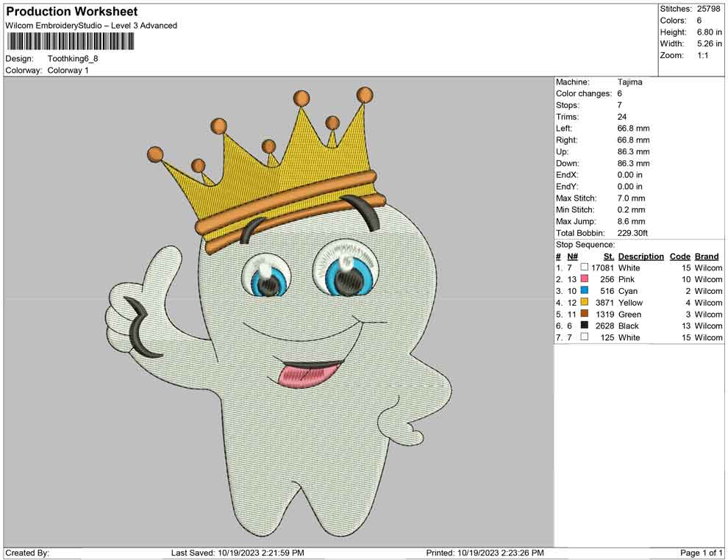This screenshot has width=728, height=560.
Task: Click the brown swatch labeled Green
Action: tap(585, 314)
